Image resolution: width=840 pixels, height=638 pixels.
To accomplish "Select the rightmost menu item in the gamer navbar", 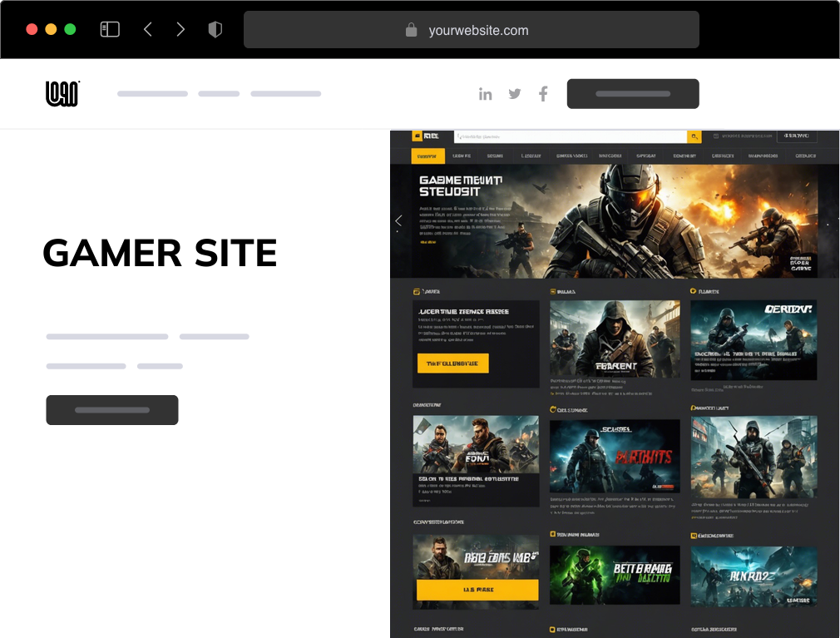I will 805,156.
